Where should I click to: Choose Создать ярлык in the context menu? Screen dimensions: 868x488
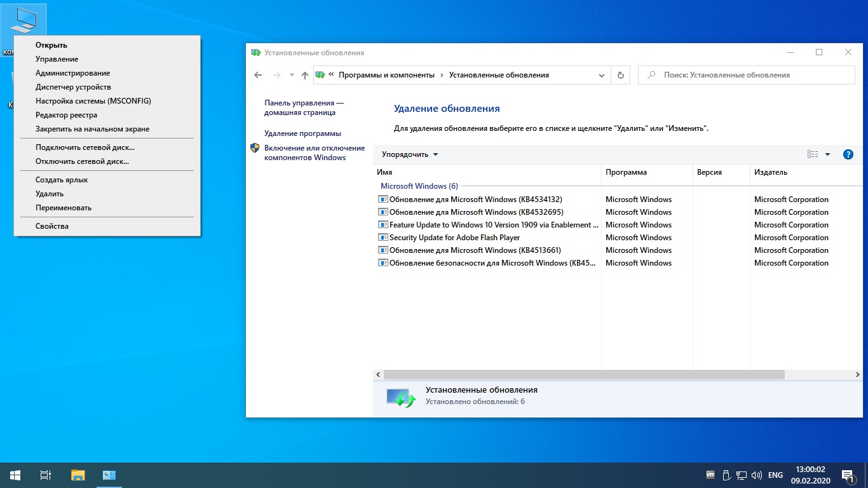click(107, 180)
